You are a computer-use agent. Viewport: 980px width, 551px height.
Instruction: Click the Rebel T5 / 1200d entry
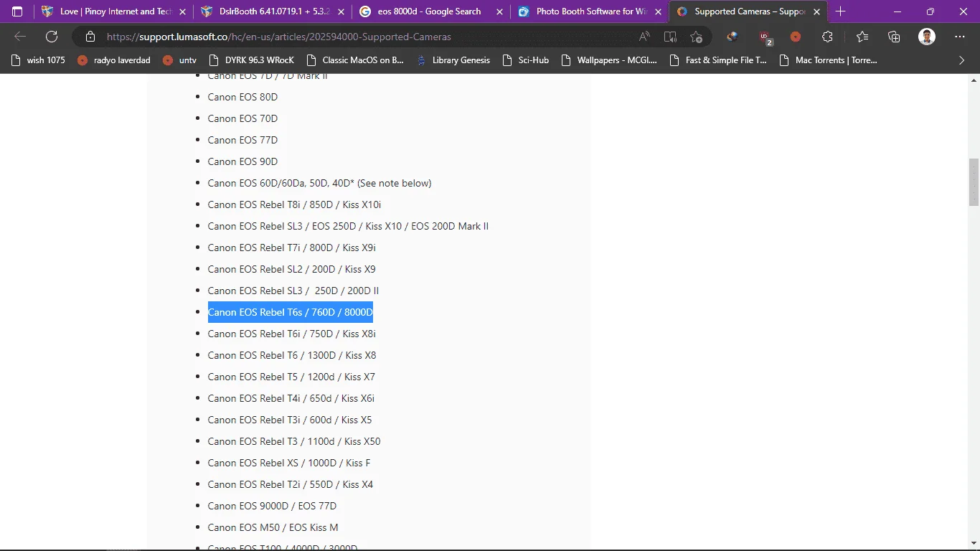click(291, 377)
